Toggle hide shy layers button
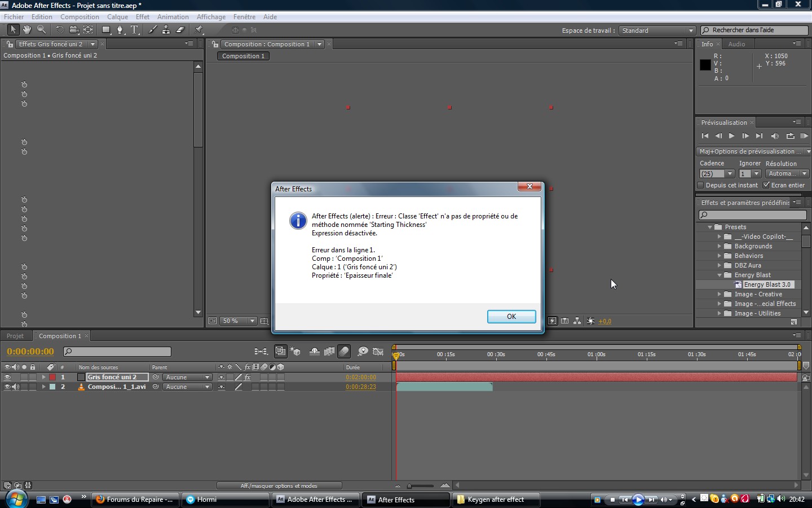 click(315, 352)
